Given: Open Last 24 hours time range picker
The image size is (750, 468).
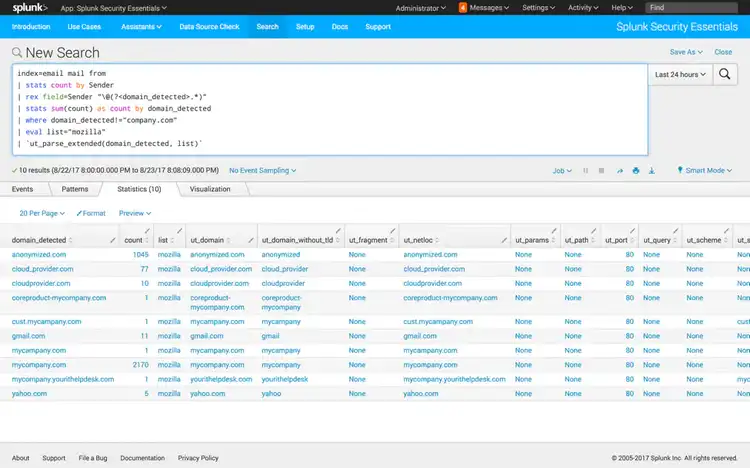Looking at the screenshot, I should [x=680, y=74].
